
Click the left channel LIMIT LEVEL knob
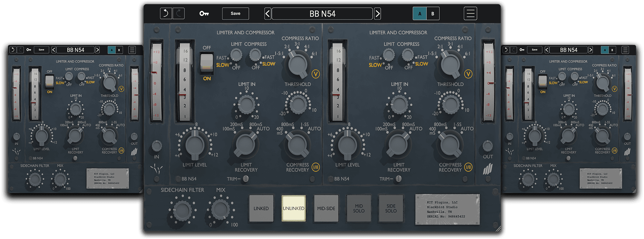195,145
